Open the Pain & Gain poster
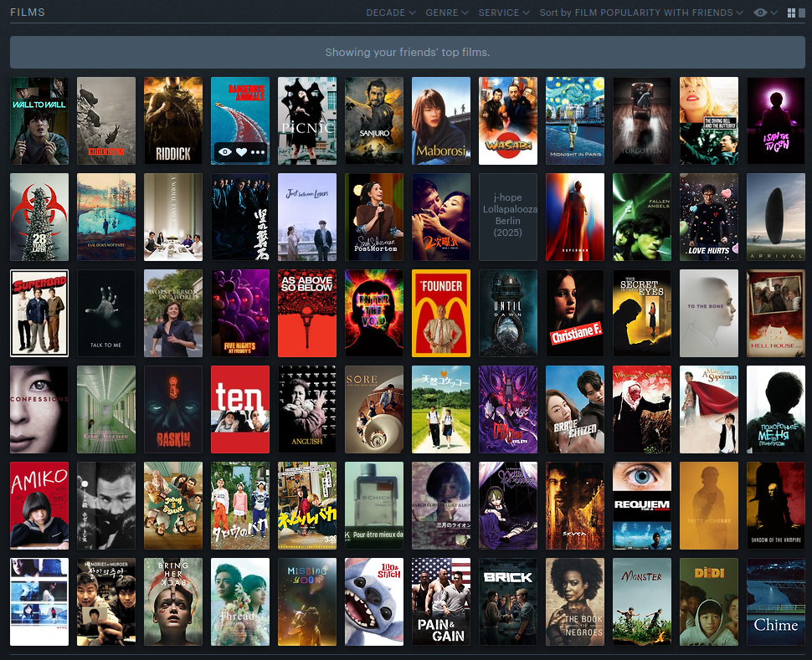Image resolution: width=812 pixels, height=660 pixels. (441, 602)
